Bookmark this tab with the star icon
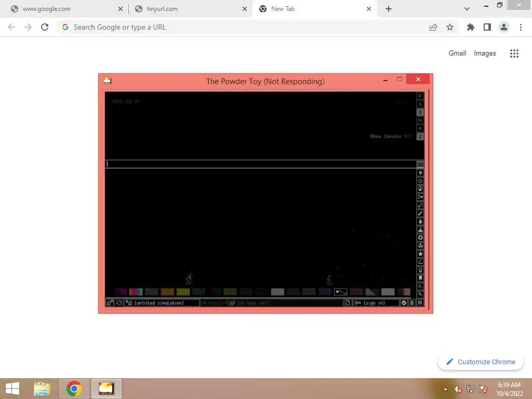532x399 pixels. pos(450,27)
